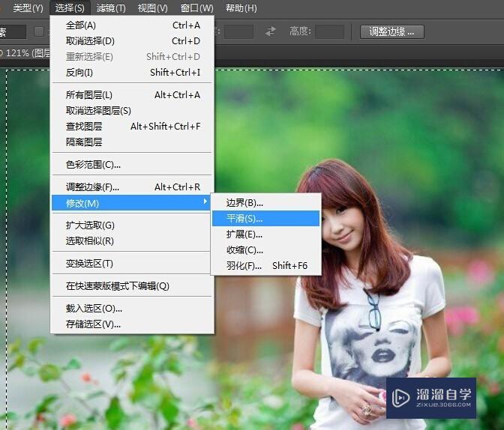Click the 调整边缘... button in the options bar
Screen dimensions: 504x430
pyautogui.click(x=392, y=31)
